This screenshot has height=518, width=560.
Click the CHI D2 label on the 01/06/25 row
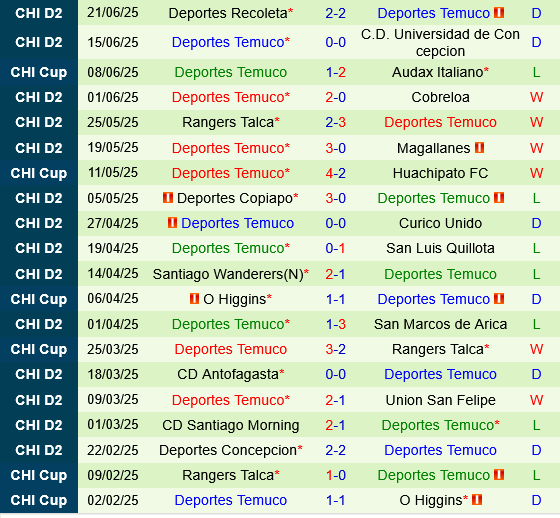tap(39, 97)
